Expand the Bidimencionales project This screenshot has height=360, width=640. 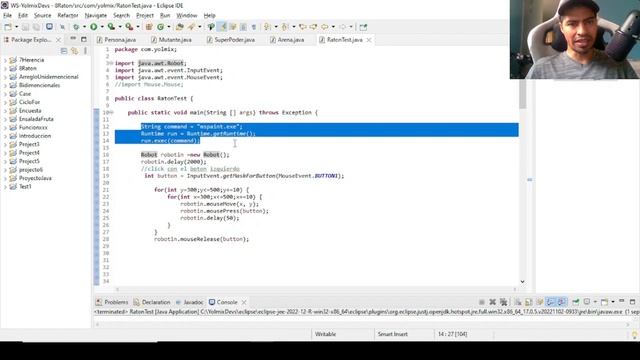5,85
